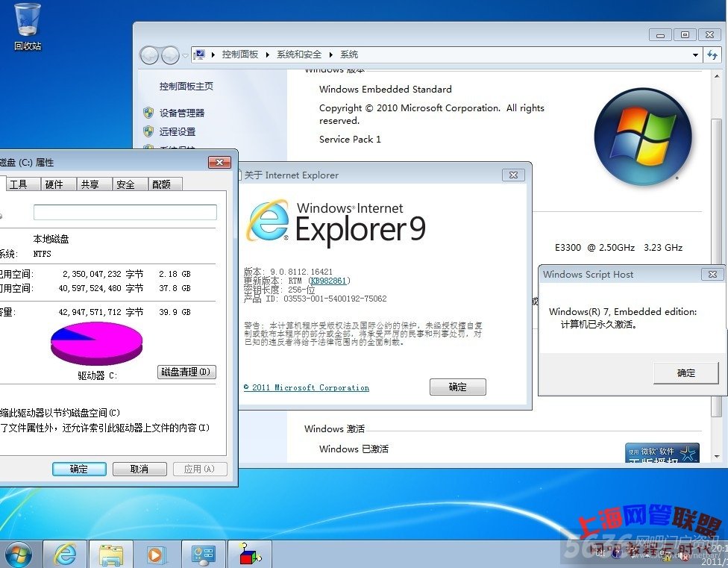Click the computer icon in the address bar

point(200,54)
